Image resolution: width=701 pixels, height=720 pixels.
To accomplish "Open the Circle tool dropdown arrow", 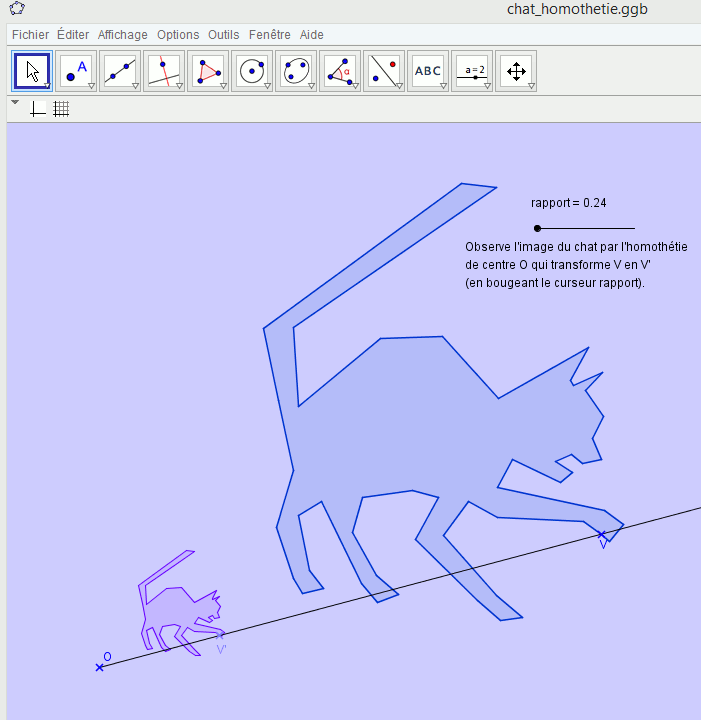I will 268,86.
